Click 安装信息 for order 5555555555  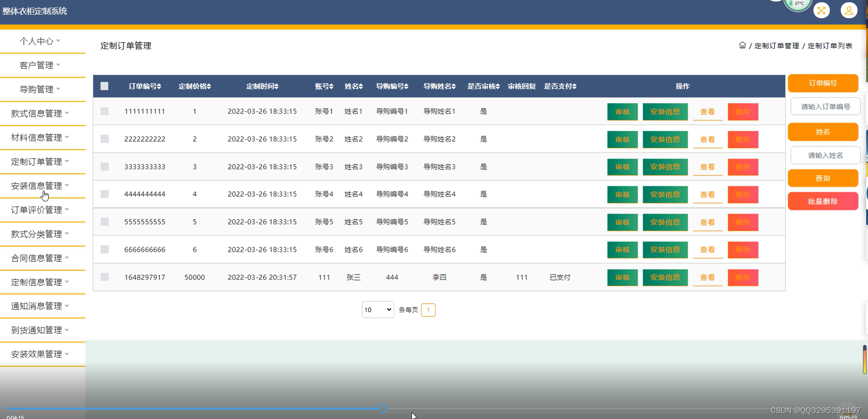tap(665, 222)
